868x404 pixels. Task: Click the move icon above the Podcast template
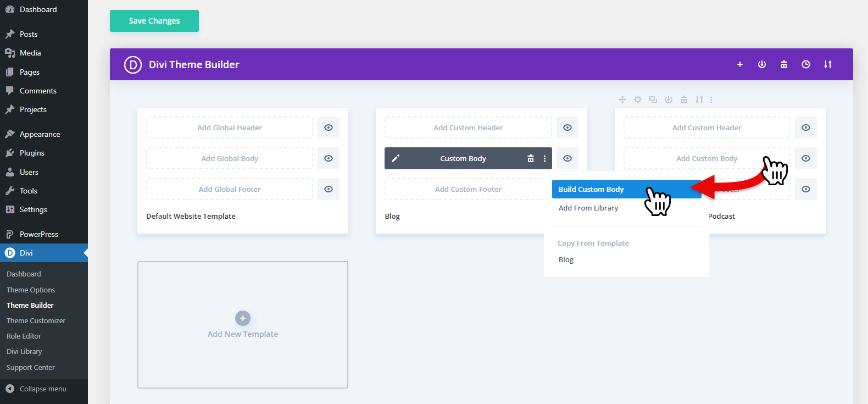click(622, 99)
